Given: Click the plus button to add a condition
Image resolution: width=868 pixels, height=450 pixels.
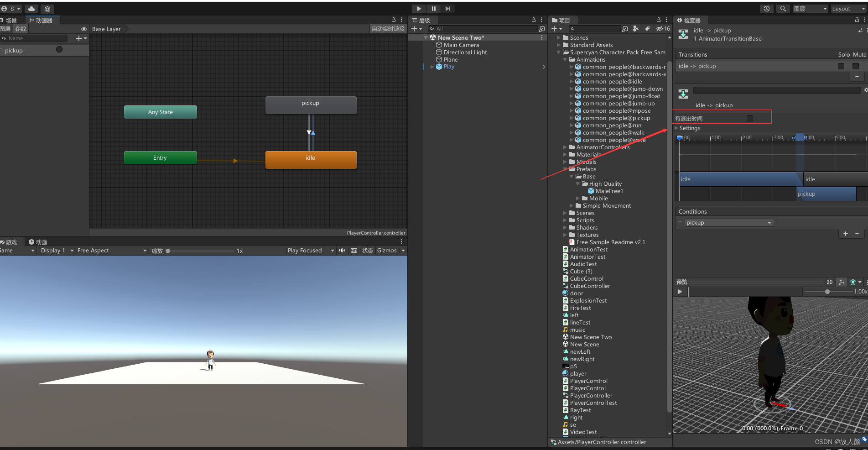Looking at the screenshot, I should click(846, 234).
